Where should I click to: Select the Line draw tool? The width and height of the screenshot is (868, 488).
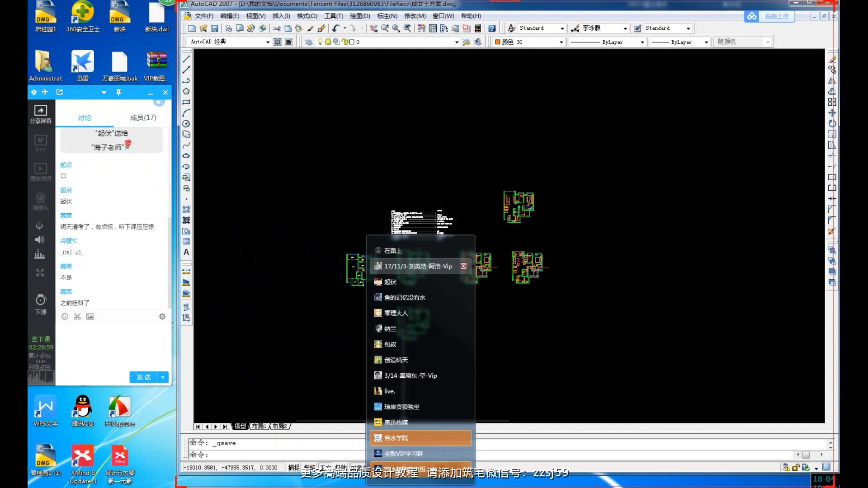click(x=186, y=59)
